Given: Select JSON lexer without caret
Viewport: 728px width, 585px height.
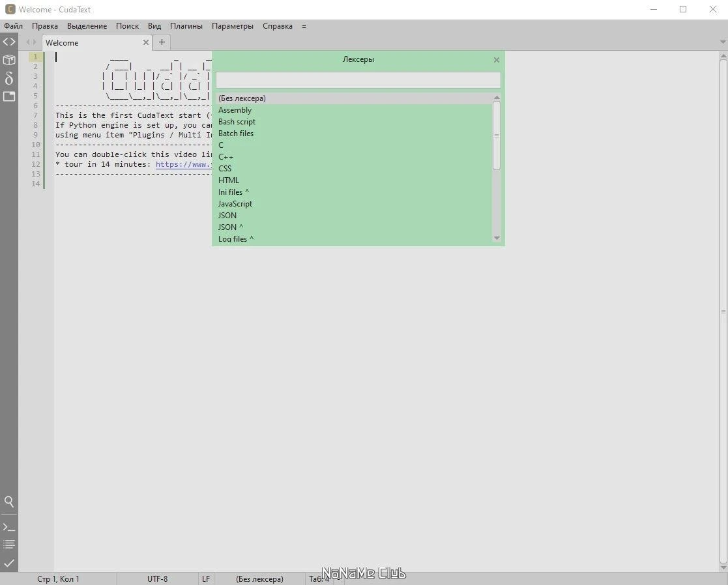Looking at the screenshot, I should [x=355, y=215].
